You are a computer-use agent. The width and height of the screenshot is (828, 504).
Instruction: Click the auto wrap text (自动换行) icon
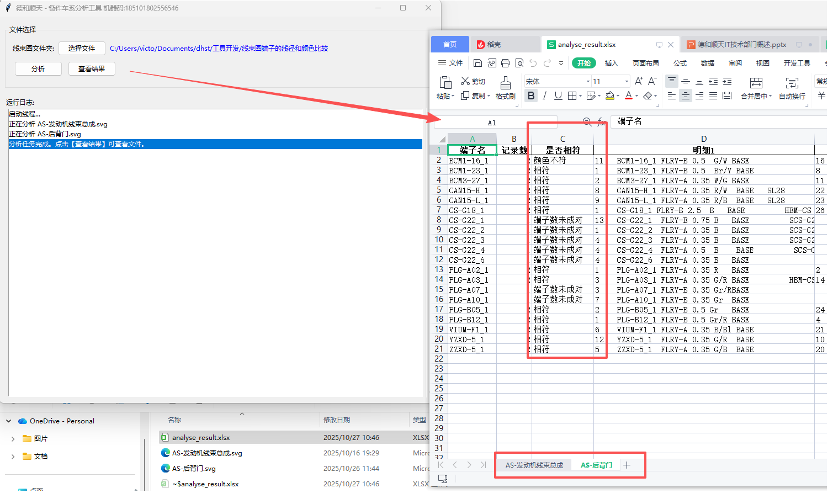coord(792,83)
